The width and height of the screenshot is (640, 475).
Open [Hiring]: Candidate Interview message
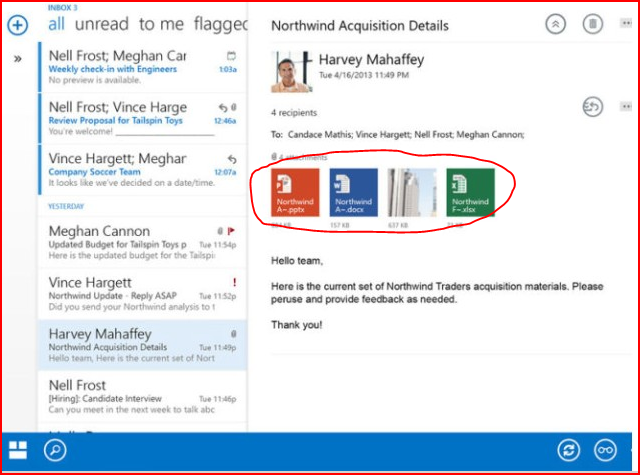pyautogui.click(x=142, y=397)
